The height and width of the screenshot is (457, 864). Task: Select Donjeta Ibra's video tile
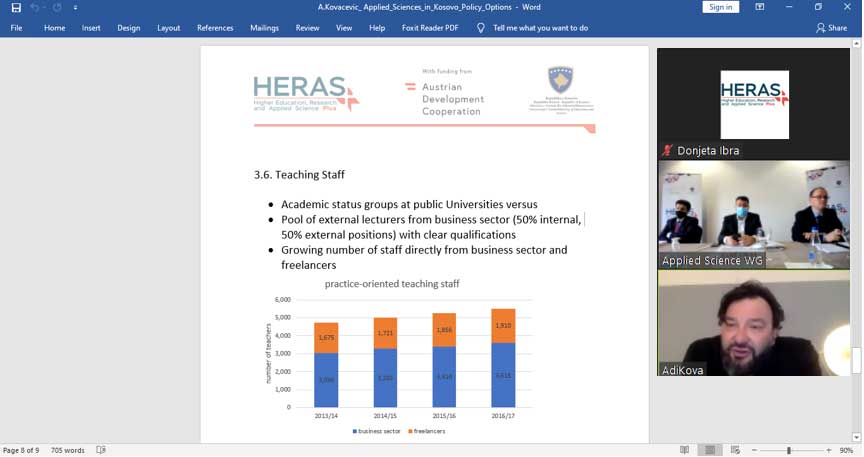[753, 104]
